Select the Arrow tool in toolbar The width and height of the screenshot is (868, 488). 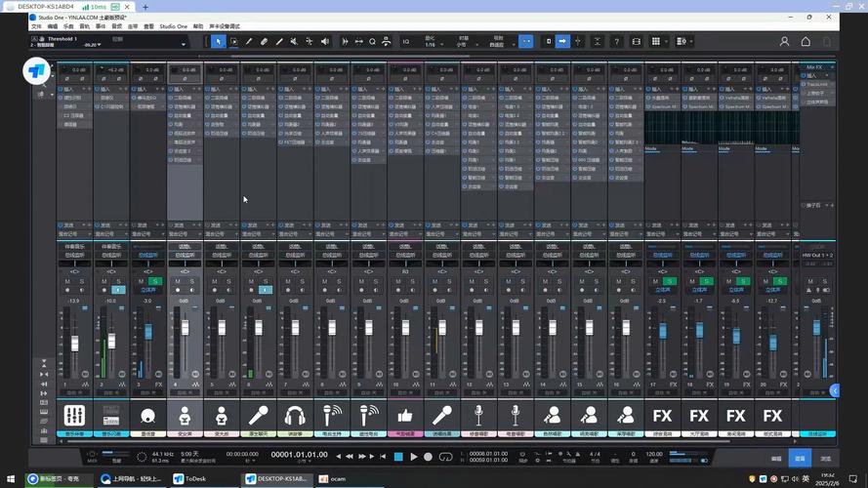[219, 41]
